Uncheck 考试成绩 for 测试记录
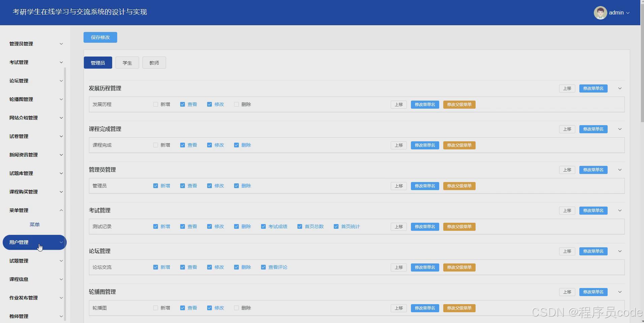The image size is (644, 323). (263, 226)
